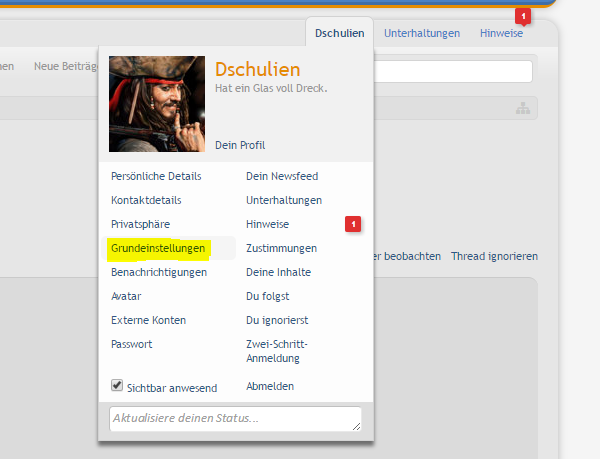Open Zwei-Schritt-Anmeldung settings
The height and width of the screenshot is (459, 600).
pyautogui.click(x=277, y=351)
